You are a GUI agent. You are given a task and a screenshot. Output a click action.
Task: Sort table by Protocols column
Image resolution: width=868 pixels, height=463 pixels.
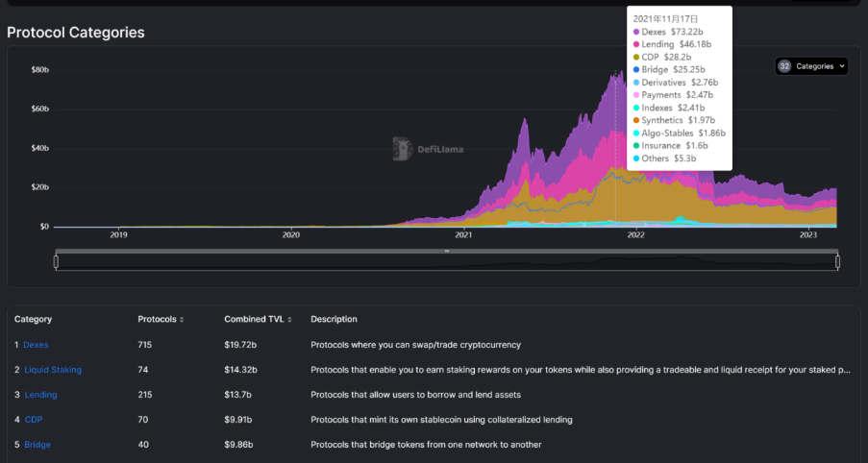pos(161,319)
